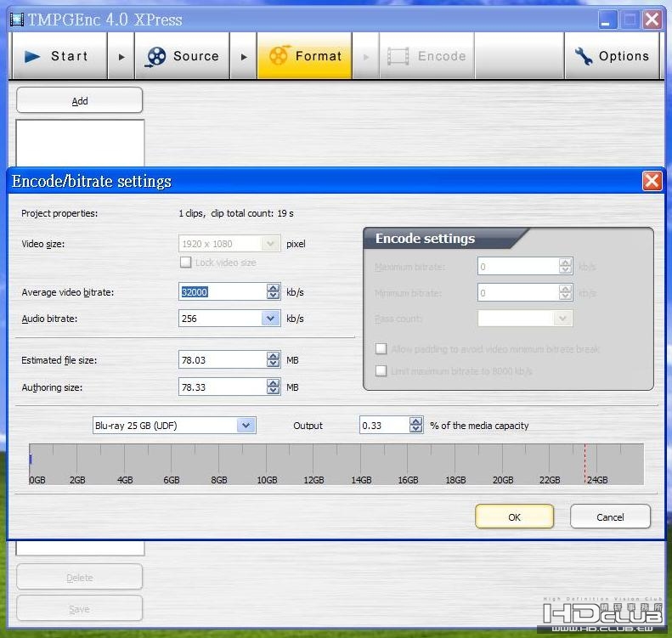Click the red dashed capacity limit marker

(585, 463)
